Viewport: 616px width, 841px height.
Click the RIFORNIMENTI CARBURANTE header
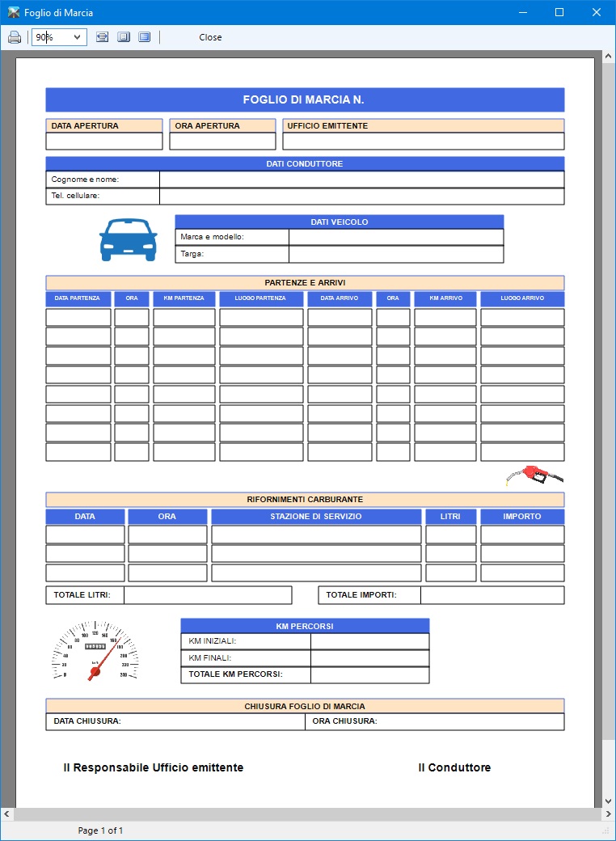(x=305, y=500)
